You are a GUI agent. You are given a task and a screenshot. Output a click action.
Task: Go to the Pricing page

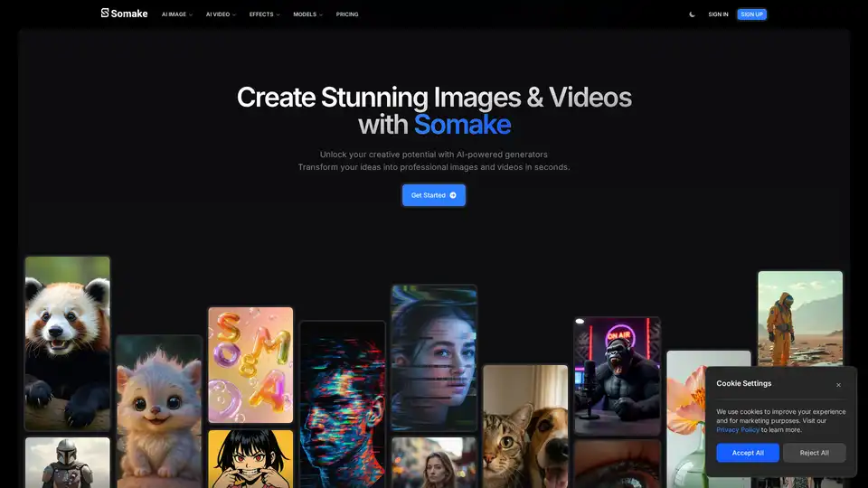tap(347, 14)
